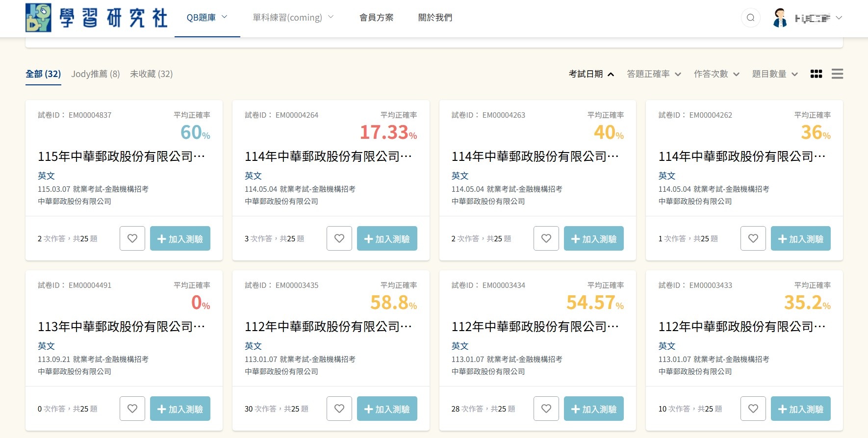The width and height of the screenshot is (868, 438).
Task: Switch to list view layout icon
Action: point(837,74)
